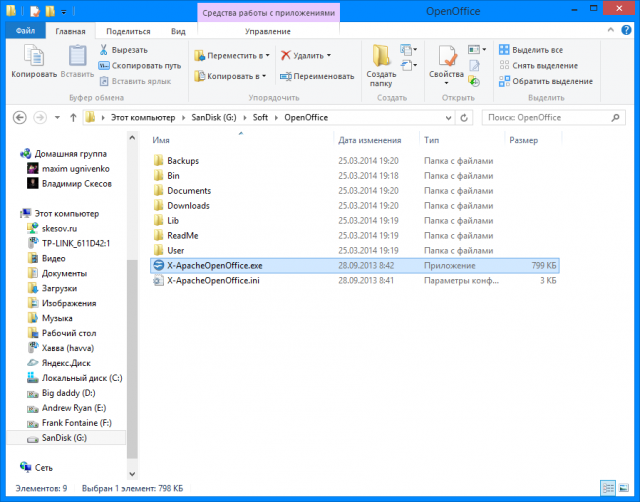Select the ReadMe folder
The width and height of the screenshot is (640, 502).
click(x=355, y=235)
